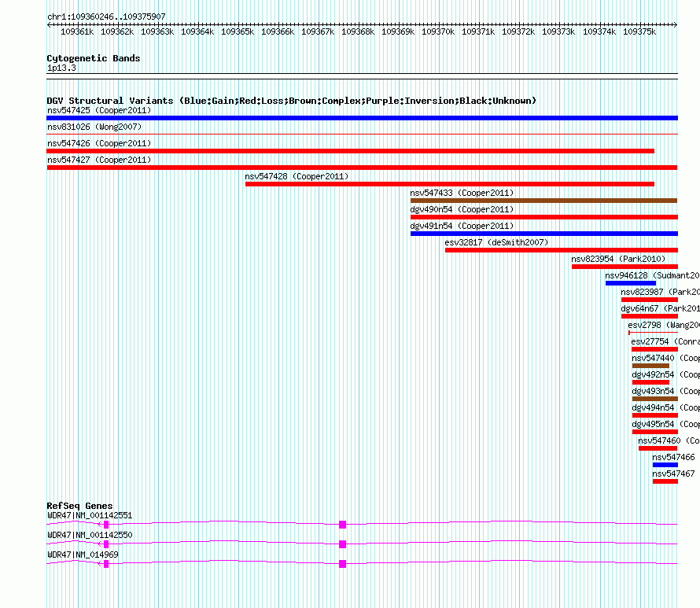Open the dgv490n54 (Cooper2011) label
Screen dimensions: 700x608
coord(462,209)
